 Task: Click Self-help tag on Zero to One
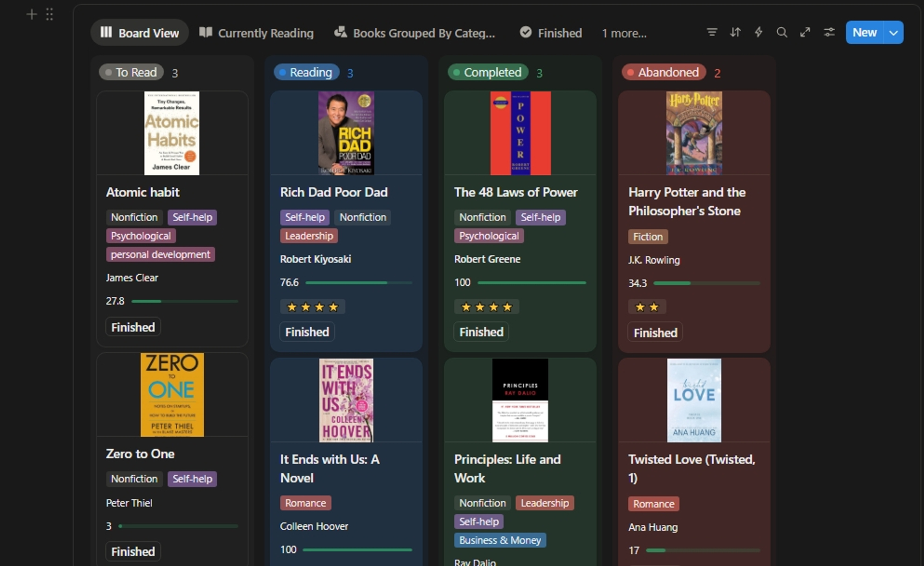192,479
